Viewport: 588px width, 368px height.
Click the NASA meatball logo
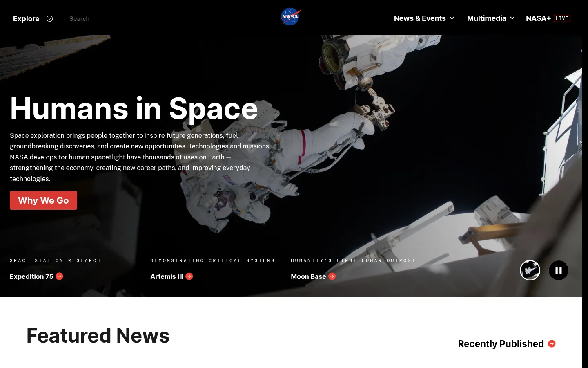tap(291, 17)
